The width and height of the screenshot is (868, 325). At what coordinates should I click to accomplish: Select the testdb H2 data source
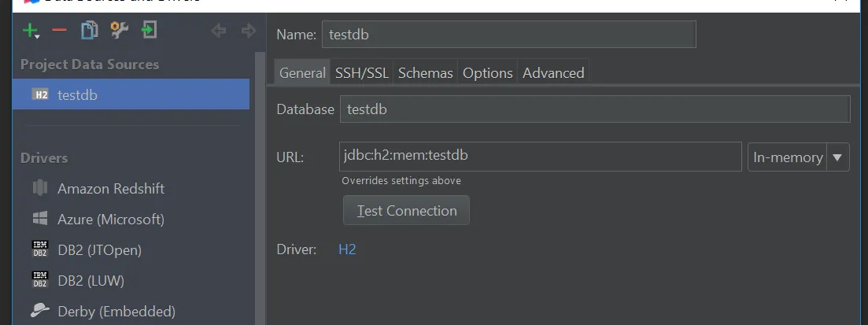[77, 95]
